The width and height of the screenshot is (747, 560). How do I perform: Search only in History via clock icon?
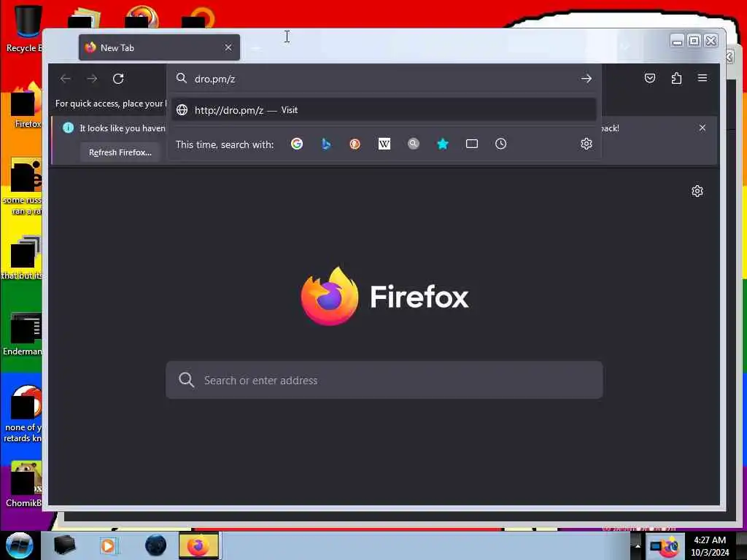click(500, 144)
